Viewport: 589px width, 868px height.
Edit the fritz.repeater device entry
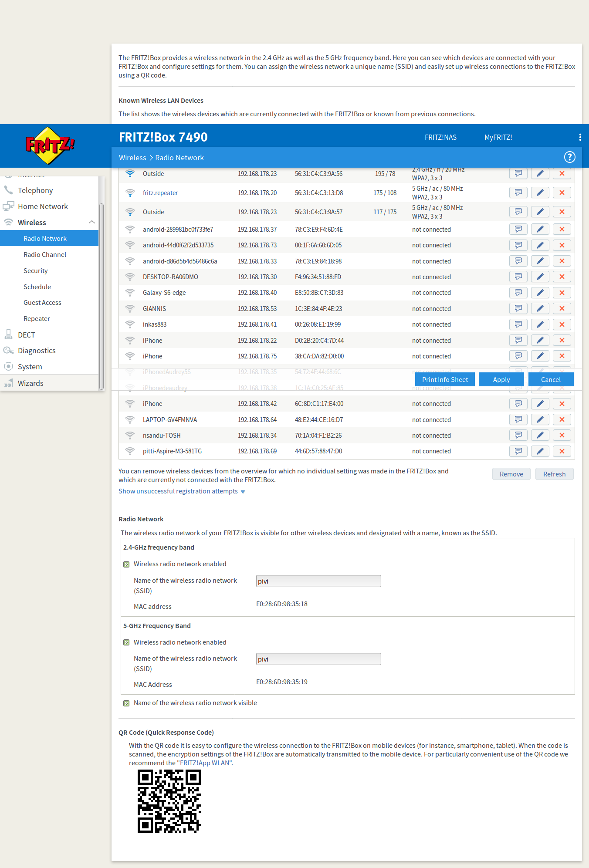point(540,193)
